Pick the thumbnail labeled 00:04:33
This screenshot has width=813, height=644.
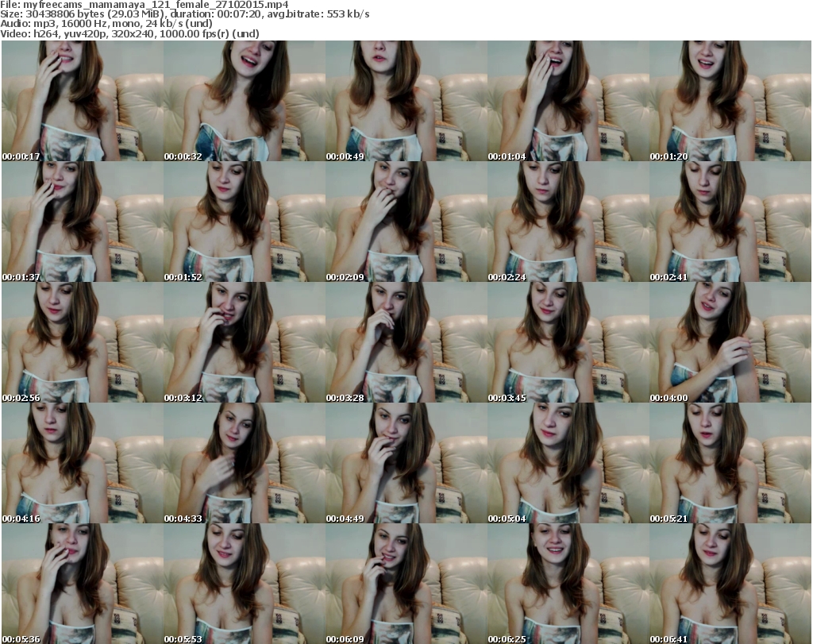[245, 463]
